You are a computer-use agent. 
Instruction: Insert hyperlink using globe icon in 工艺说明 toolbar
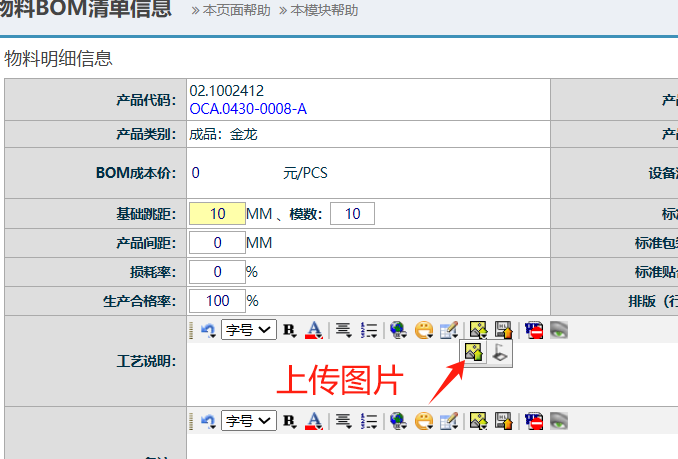click(398, 330)
